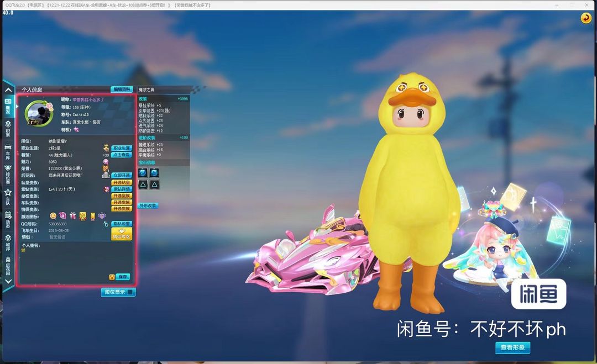
Task: Click the 昵称 nickname text
Action: tap(88, 99)
